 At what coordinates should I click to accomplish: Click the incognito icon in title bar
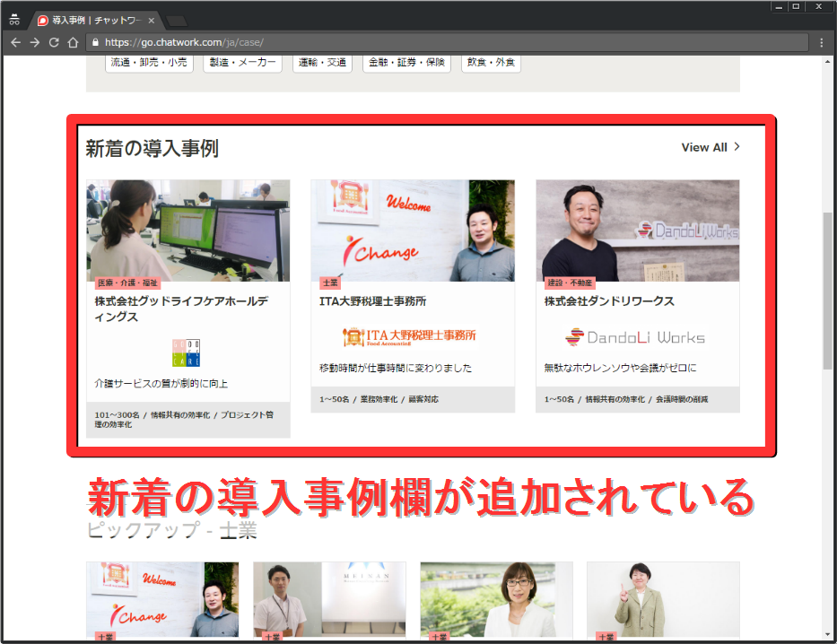pyautogui.click(x=14, y=20)
